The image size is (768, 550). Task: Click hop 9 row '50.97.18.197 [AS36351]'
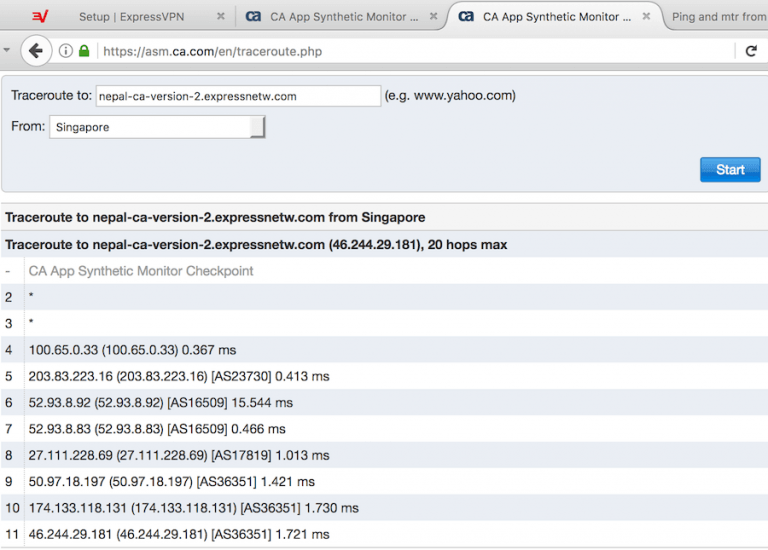[384, 481]
